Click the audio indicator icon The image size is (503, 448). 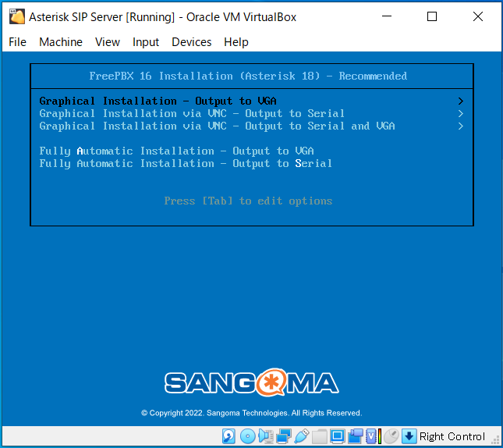point(266,436)
